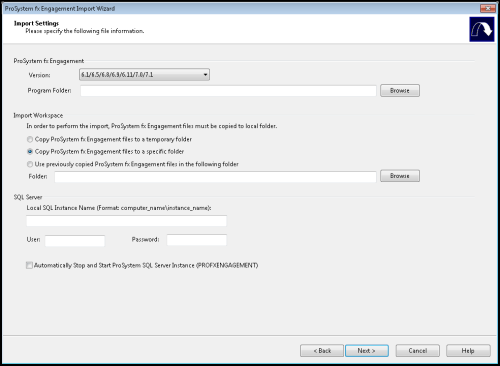Close the Import Wizard window
Screen dimensions: 500x366
[x=488, y=8]
